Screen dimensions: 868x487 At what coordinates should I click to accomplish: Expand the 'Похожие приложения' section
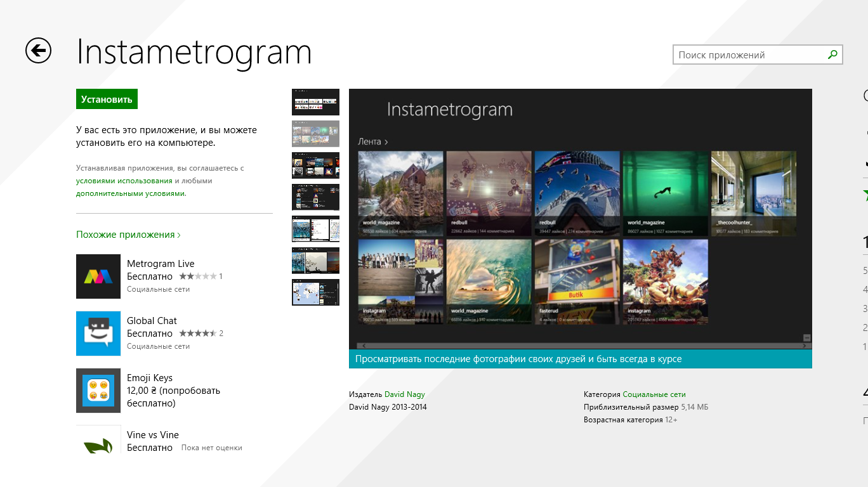[128, 235]
